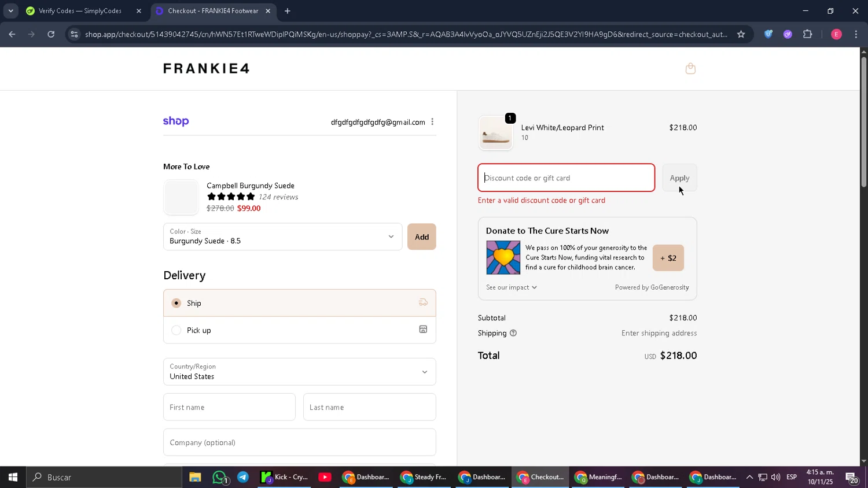Apply the discount code
This screenshot has width=868, height=488.
pos(679,178)
